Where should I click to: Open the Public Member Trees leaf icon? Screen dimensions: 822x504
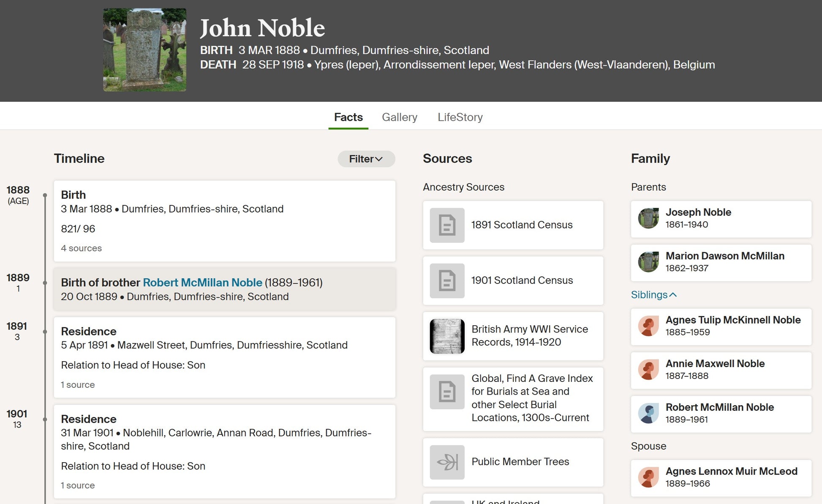click(x=447, y=462)
